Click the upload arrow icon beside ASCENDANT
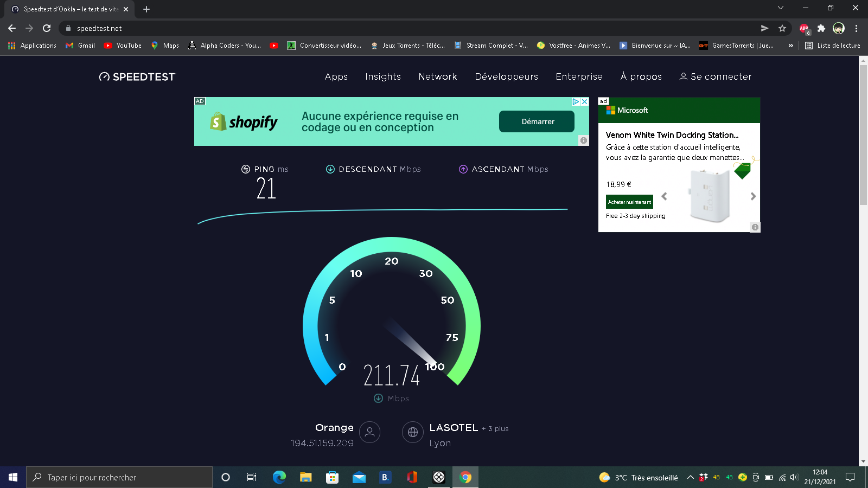868x488 pixels. pos(463,169)
